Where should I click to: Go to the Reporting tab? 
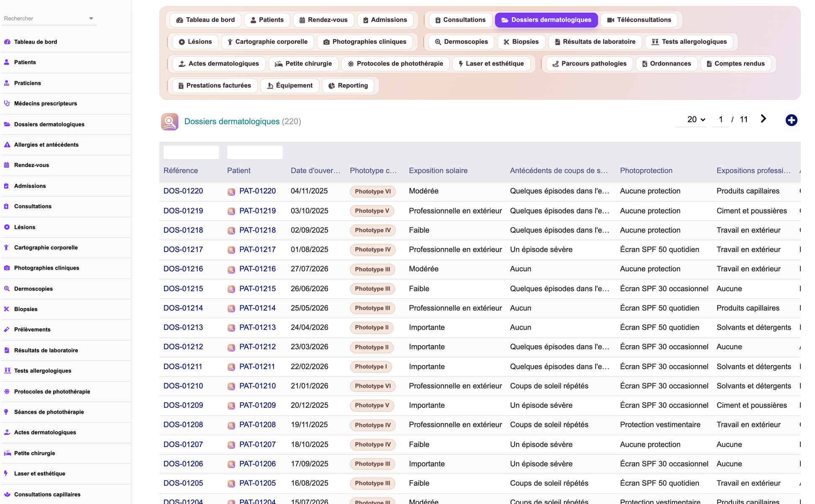(348, 85)
